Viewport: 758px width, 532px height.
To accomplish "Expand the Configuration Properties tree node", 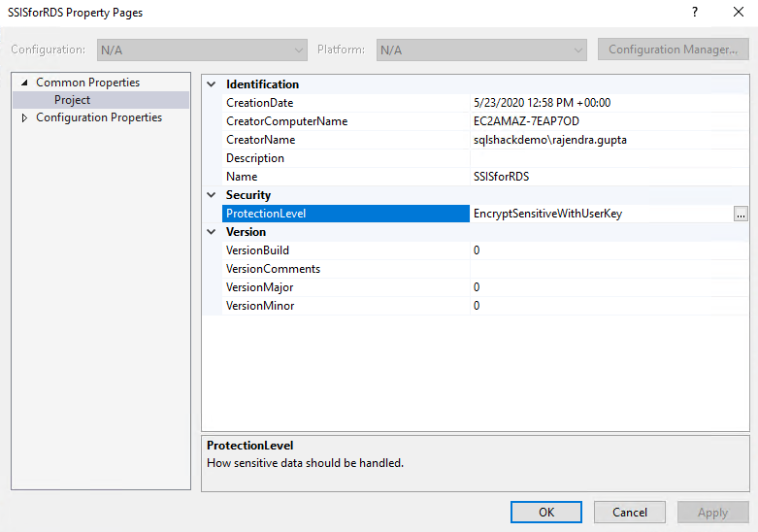I will (24, 118).
